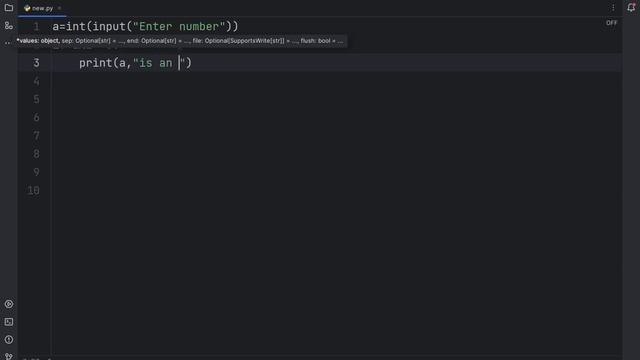Click line number 4 in the gutter
Screen dimensions: 640x360
click(x=36, y=81)
